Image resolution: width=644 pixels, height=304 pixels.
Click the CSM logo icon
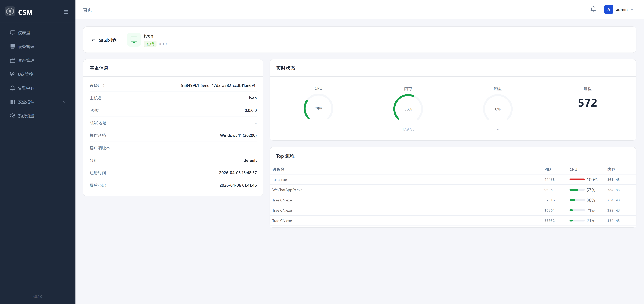10,11
